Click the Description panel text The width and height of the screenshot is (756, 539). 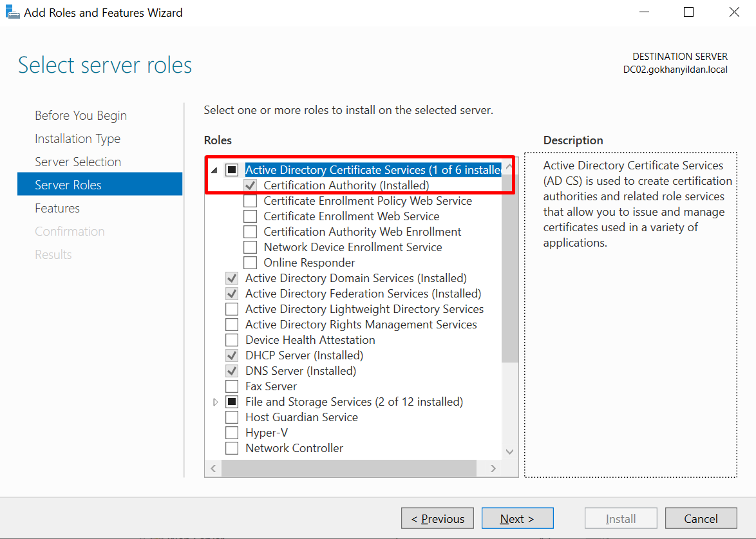(638, 204)
